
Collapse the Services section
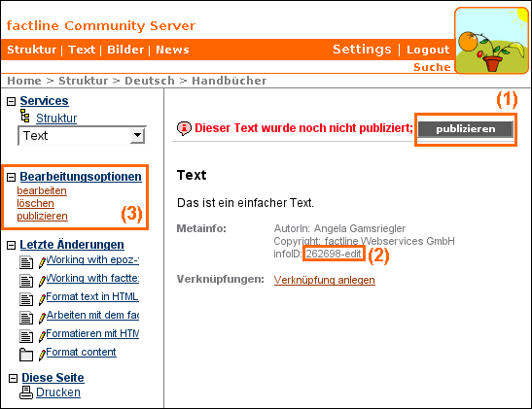pos(12,101)
